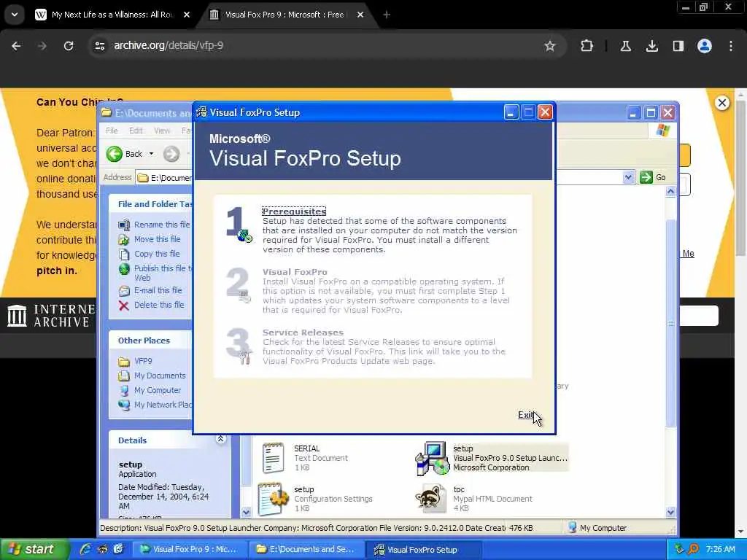Click the Windows Start button
The image size is (747, 560).
point(34,549)
